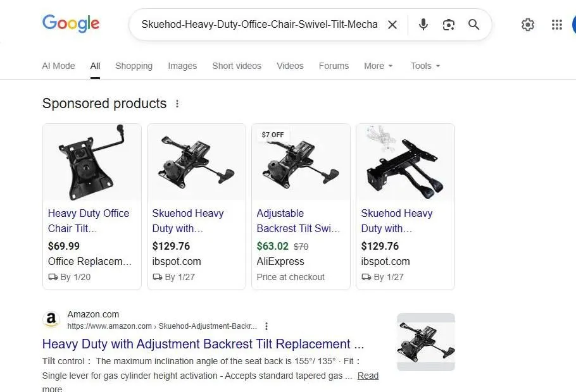The width and height of the screenshot is (576, 392).
Task: Click the product thumbnail with $7 OFF badge
Action: pos(301,163)
